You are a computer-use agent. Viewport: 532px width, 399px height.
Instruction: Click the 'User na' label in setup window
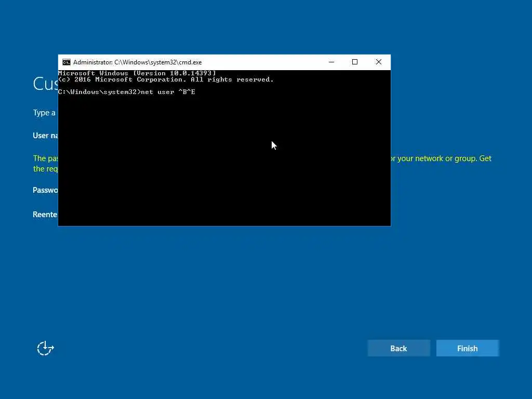46,136
